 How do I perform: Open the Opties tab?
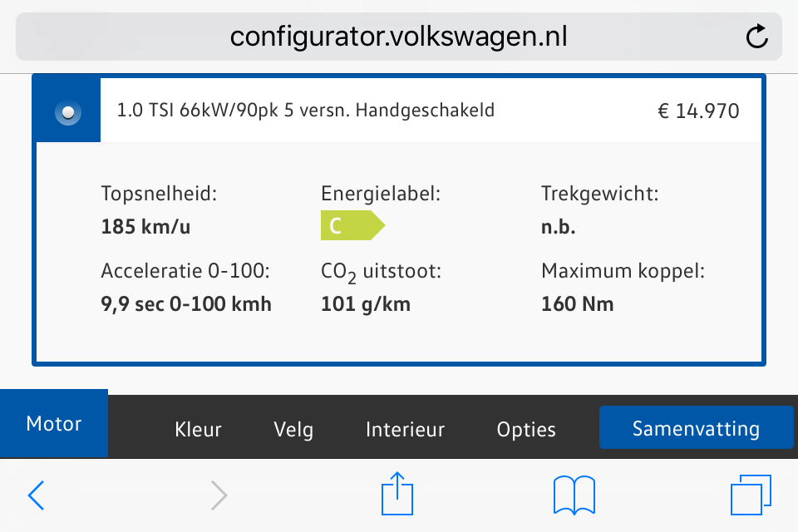click(526, 429)
